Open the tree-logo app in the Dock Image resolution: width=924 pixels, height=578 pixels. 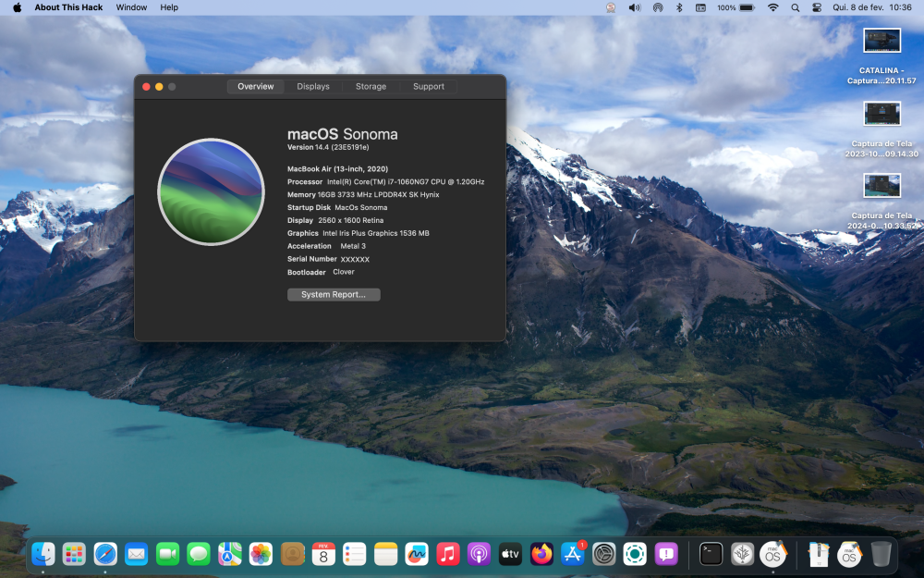(x=743, y=554)
